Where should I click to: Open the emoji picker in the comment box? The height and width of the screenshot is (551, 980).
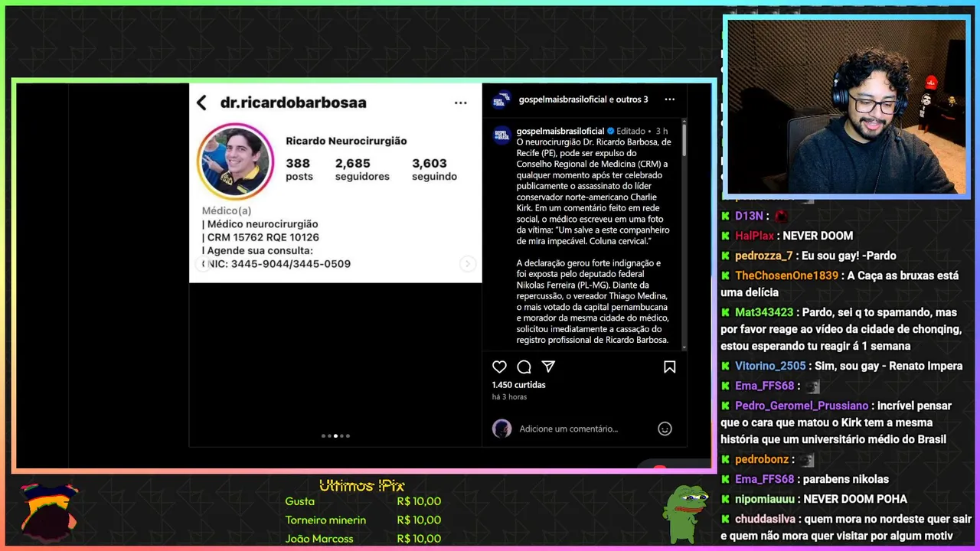[665, 429]
